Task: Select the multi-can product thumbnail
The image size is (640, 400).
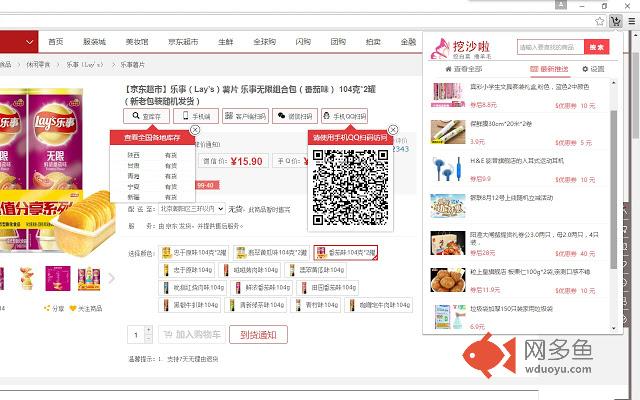Action: [x=89, y=278]
